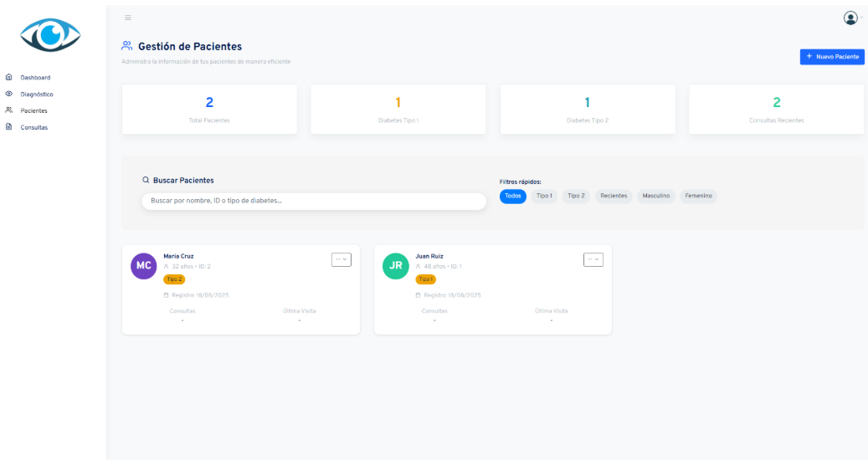Click the calendar icon on Maria Cruz card
This screenshot has height=460, width=868.
point(166,295)
